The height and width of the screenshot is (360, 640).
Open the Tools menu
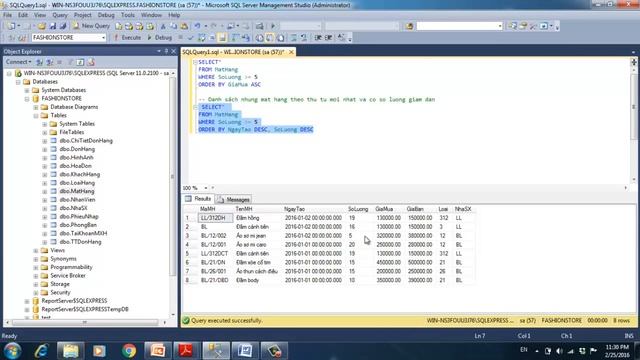(128, 15)
